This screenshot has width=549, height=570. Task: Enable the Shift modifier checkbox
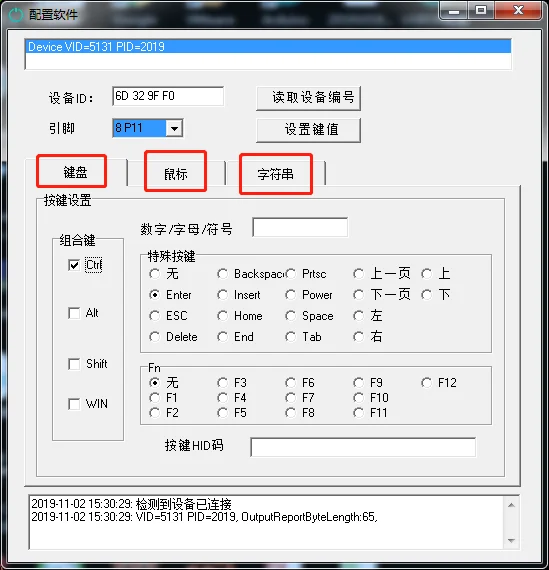[x=74, y=364]
